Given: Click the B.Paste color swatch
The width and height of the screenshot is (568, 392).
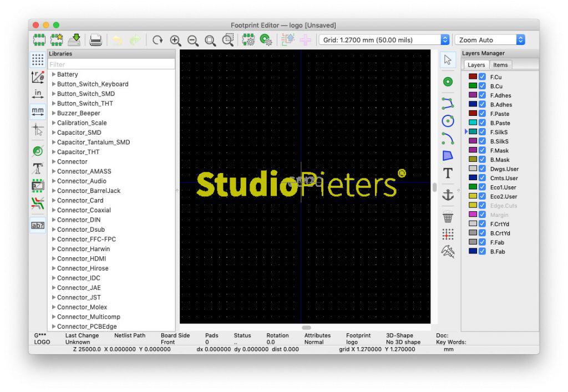Looking at the screenshot, I should (x=473, y=123).
